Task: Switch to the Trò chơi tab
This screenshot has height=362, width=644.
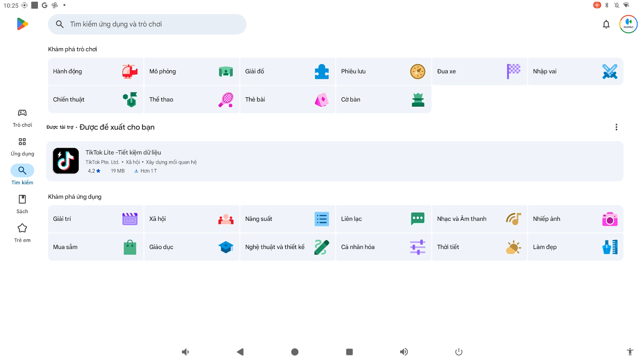Action: click(22, 118)
